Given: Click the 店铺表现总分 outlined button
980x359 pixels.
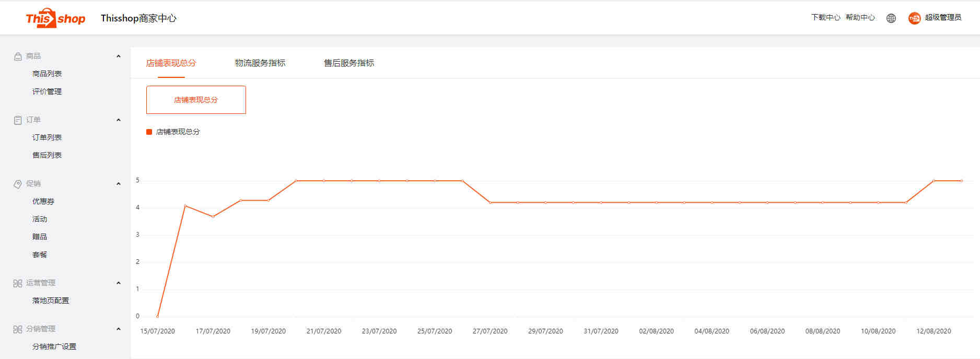Looking at the screenshot, I should tap(196, 100).
